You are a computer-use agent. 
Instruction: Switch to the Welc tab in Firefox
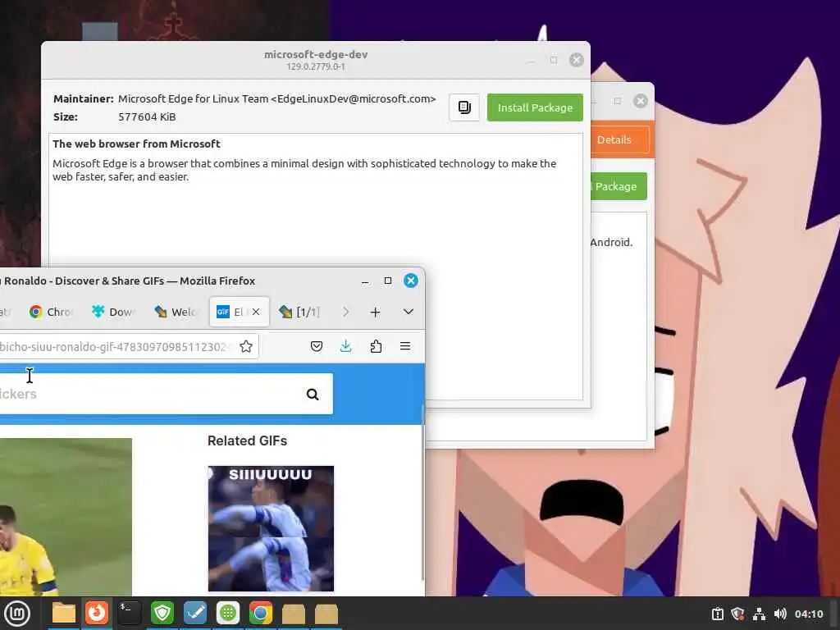(x=176, y=312)
